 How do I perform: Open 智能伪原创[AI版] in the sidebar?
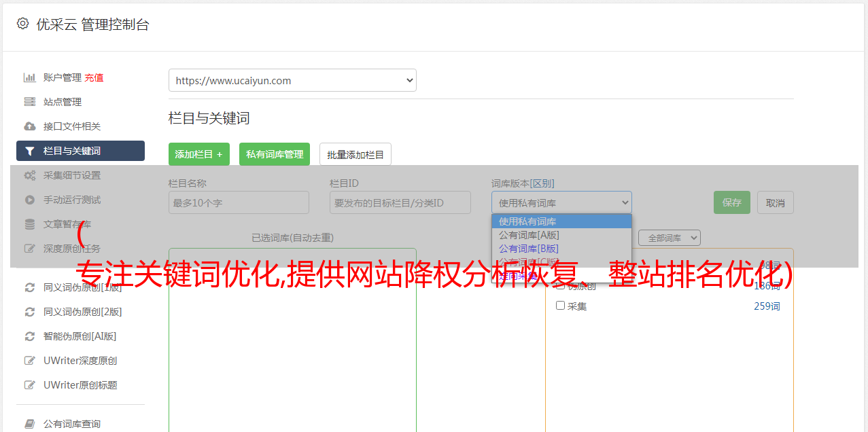80,336
